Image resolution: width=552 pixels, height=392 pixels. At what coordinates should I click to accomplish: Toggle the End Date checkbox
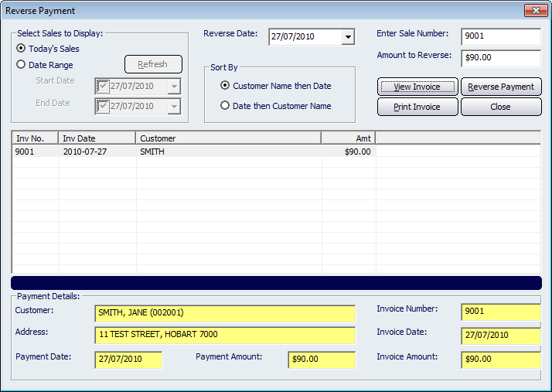click(x=103, y=107)
